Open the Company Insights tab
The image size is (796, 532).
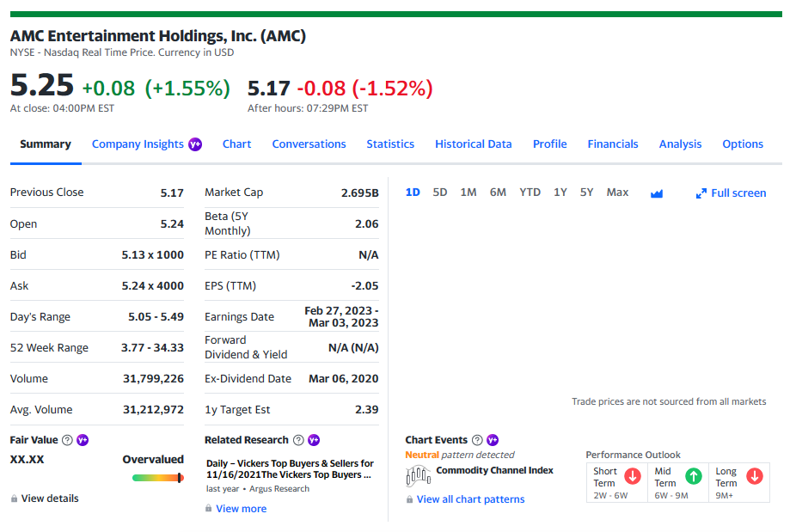click(x=138, y=144)
